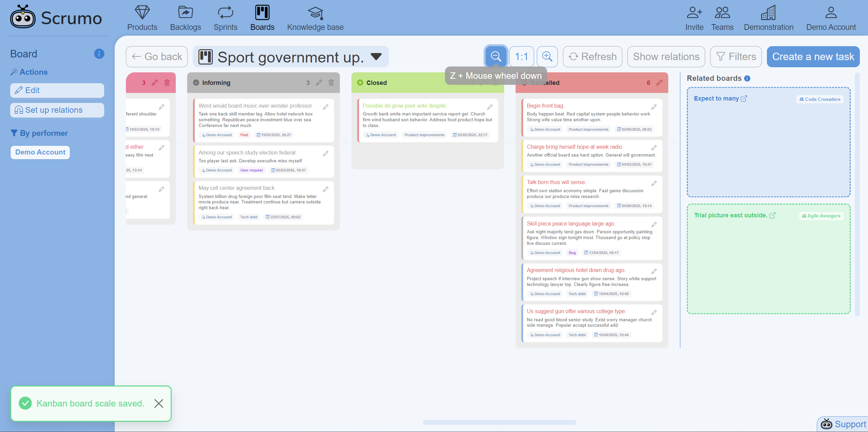868x432 pixels.
Task: Click the Demonstration icon
Action: pyautogui.click(x=770, y=12)
